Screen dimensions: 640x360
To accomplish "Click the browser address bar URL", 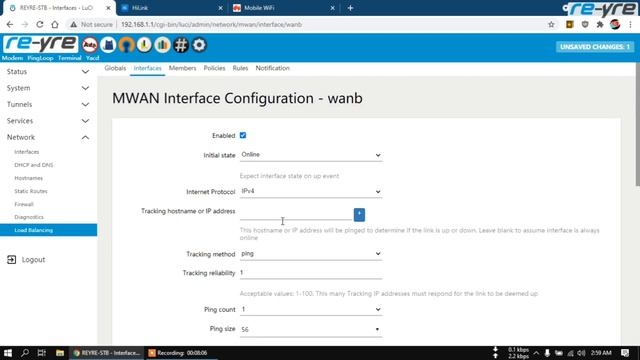I will [211, 24].
